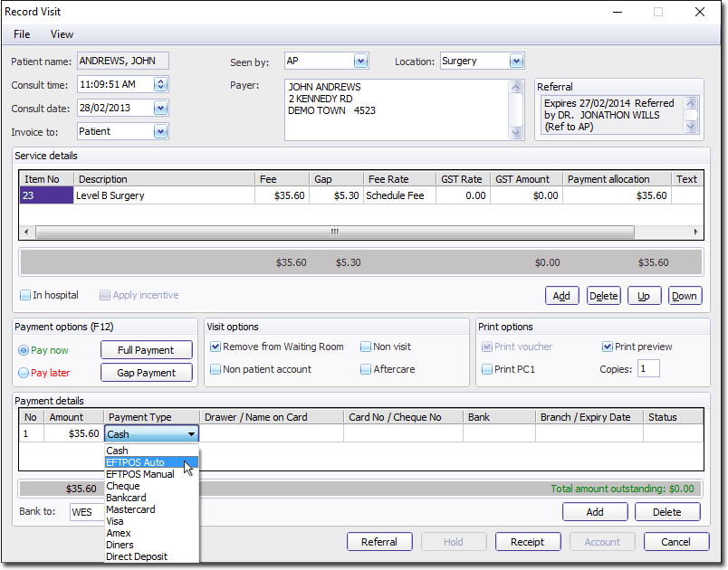Image resolution: width=728 pixels, height=570 pixels.
Task: Open the File menu
Action: pyautogui.click(x=22, y=34)
